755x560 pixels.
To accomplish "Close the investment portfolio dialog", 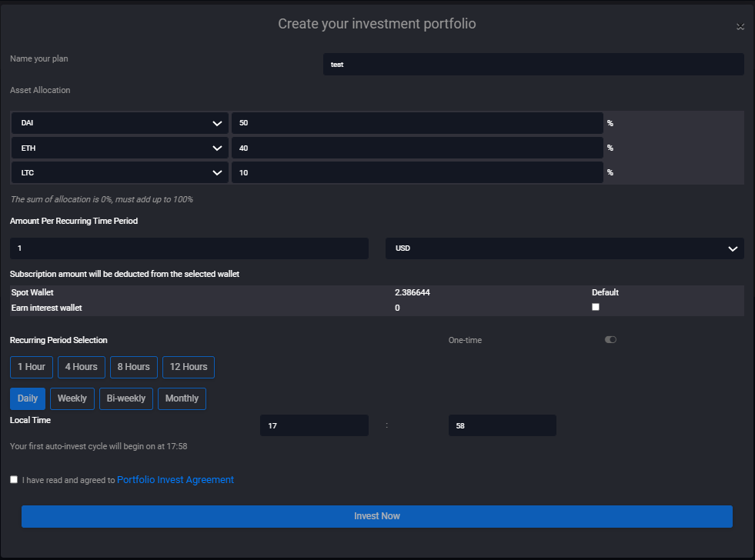I will point(740,26).
